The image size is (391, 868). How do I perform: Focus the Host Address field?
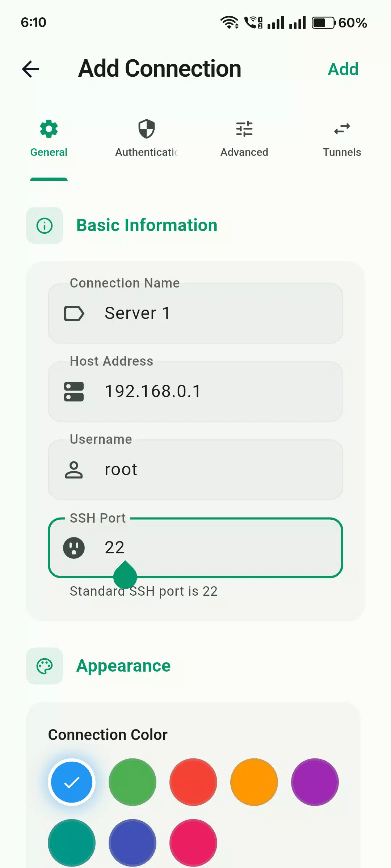[195, 391]
